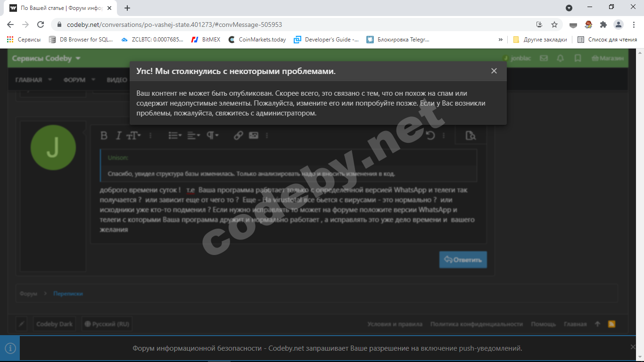Screen dimensions: 644x362
Task: Toggle italic formatting in the editor
Action: click(118, 136)
